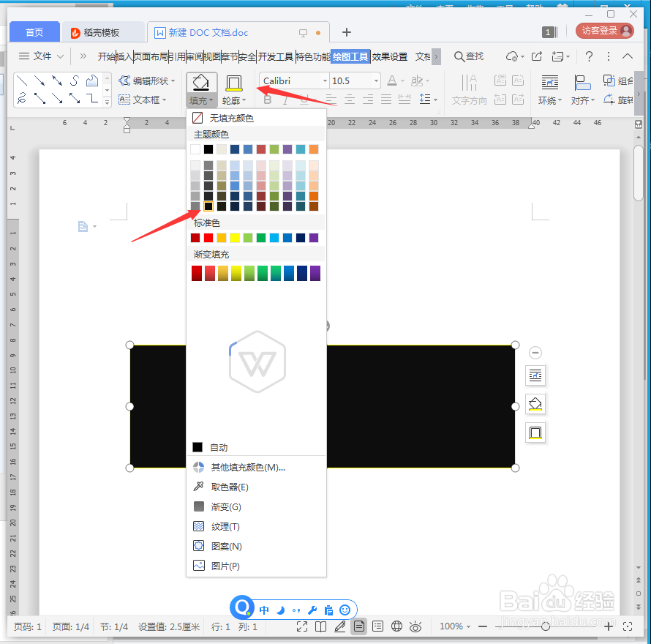Select the elbow connector line tool

click(91, 99)
